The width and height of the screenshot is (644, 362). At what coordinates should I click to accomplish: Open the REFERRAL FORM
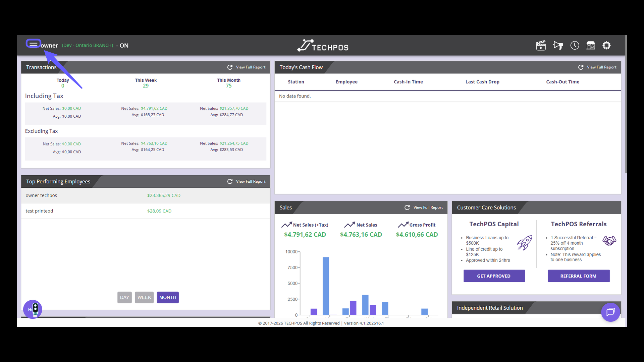578,276
